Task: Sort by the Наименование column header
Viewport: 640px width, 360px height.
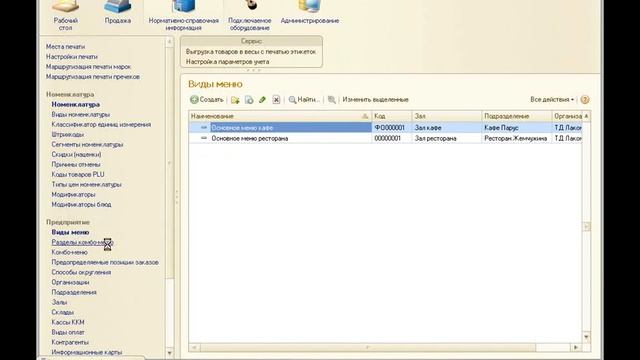Action: [x=280, y=116]
